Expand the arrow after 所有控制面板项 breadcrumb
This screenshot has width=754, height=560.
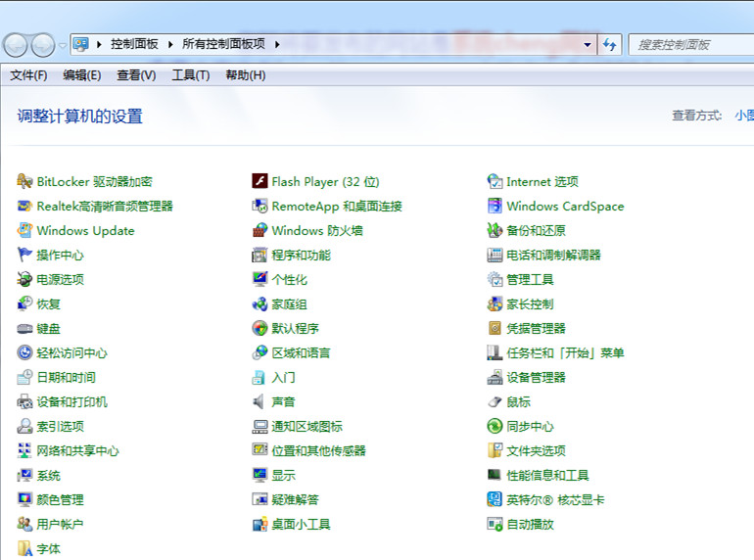277,45
